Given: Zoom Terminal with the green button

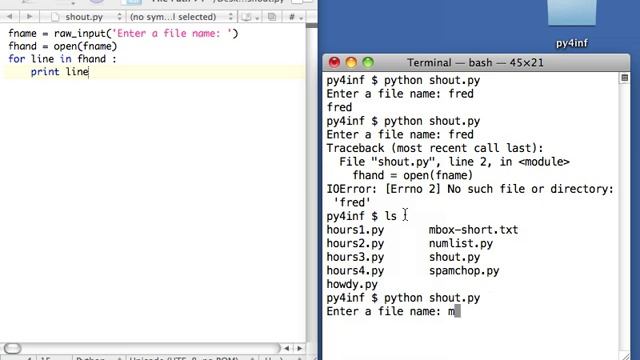Looking at the screenshot, I should [368, 62].
